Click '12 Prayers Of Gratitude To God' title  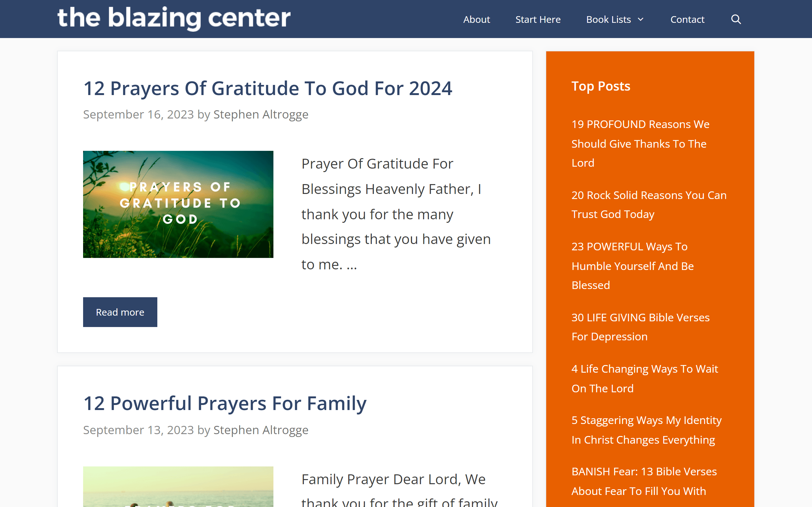click(x=267, y=87)
